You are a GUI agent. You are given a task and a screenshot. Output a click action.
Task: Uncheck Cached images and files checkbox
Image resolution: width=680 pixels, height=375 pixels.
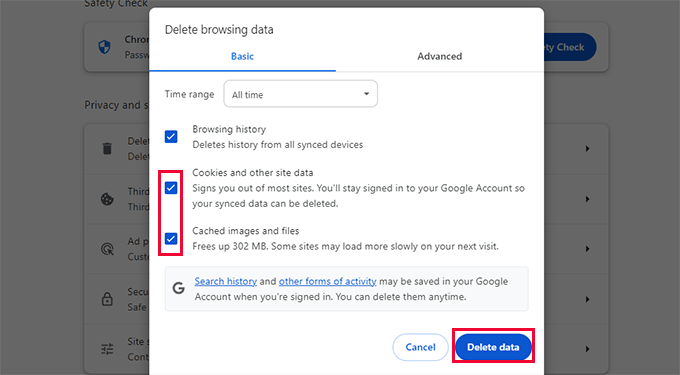[171, 238]
